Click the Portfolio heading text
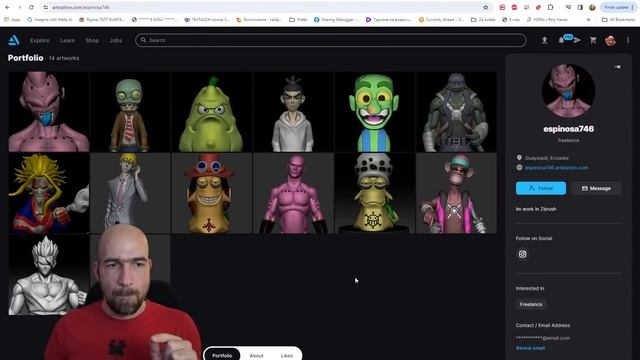Screen dimensions: 640x360 25,58
